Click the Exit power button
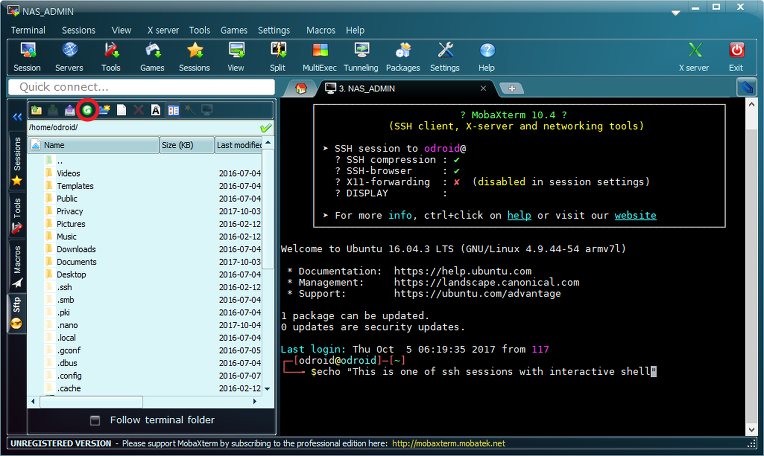 click(x=736, y=57)
